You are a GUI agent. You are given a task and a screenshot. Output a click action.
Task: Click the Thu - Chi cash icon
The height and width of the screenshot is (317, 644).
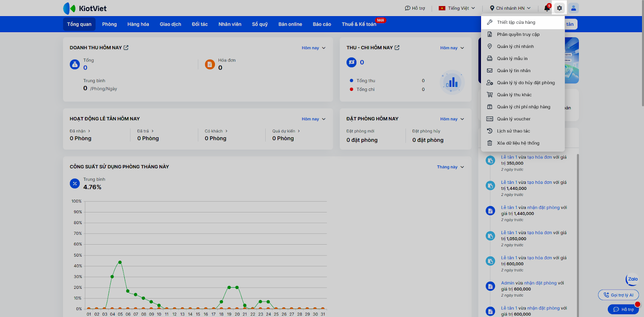(351, 62)
